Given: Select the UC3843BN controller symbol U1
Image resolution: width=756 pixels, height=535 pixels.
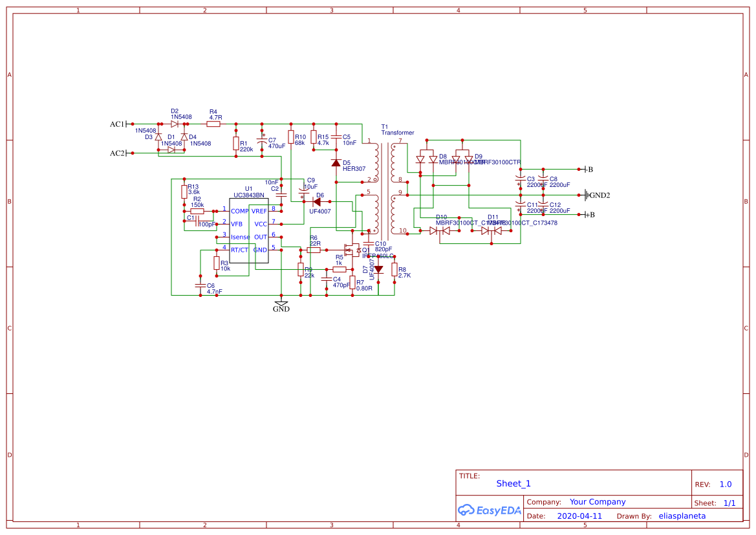Looking at the screenshot, I should pyautogui.click(x=250, y=230).
